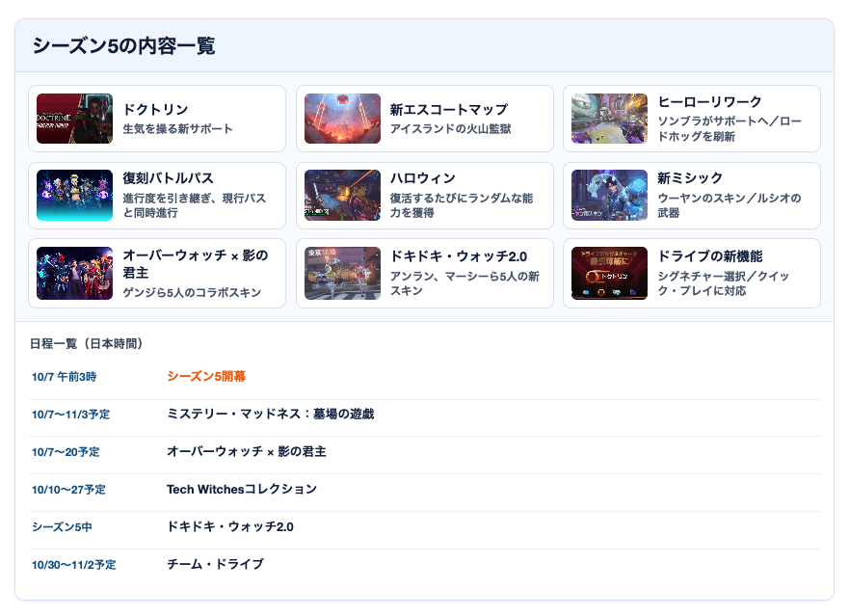Open the 新ミシック card thumbnail
Viewport: 849px width, 616px height.
point(609,195)
